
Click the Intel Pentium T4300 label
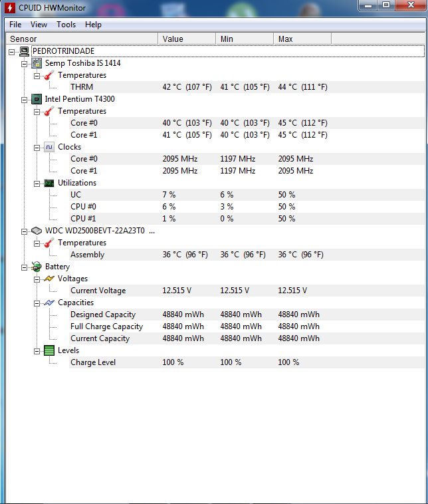(80, 99)
